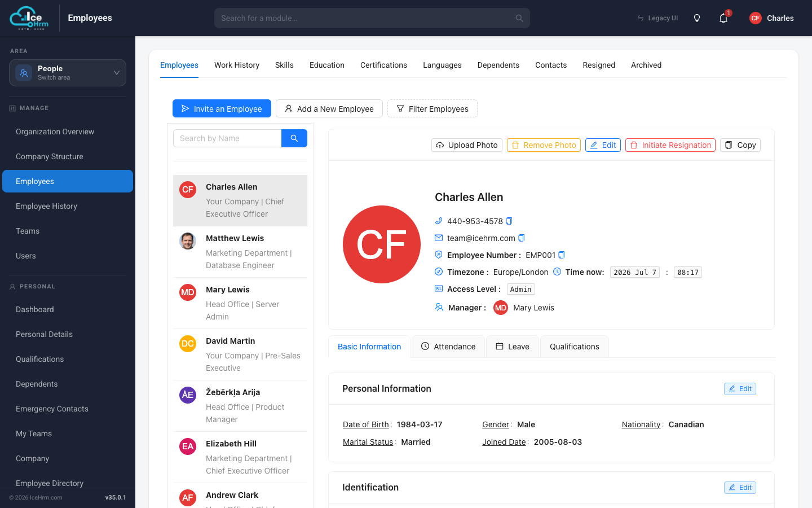The height and width of the screenshot is (508, 812).
Task: Click the Legacy UI switch icon
Action: point(641,18)
